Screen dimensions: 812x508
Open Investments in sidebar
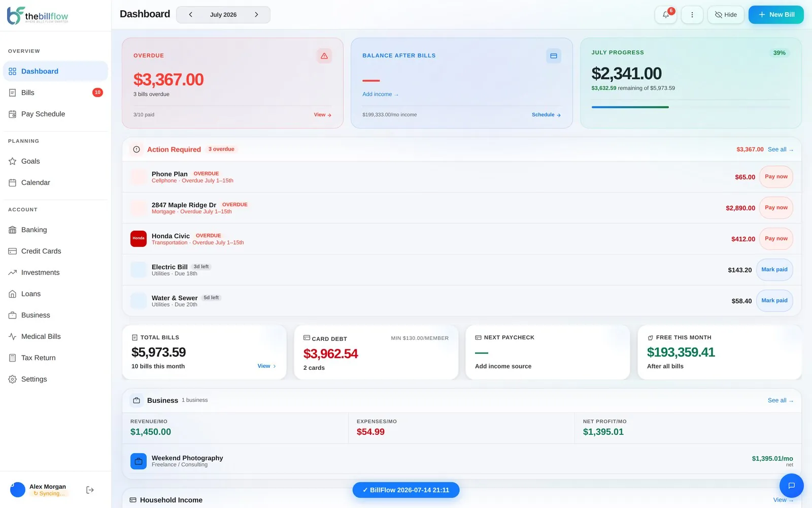click(x=55, y=272)
